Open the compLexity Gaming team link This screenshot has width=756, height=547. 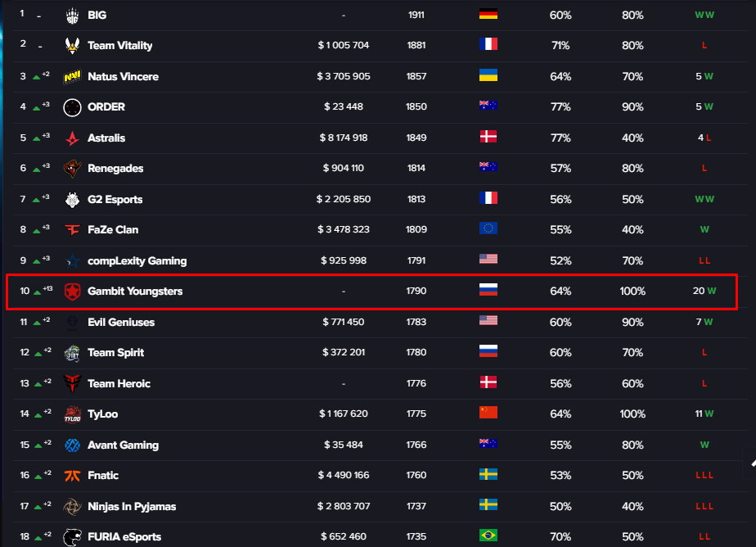coord(137,260)
